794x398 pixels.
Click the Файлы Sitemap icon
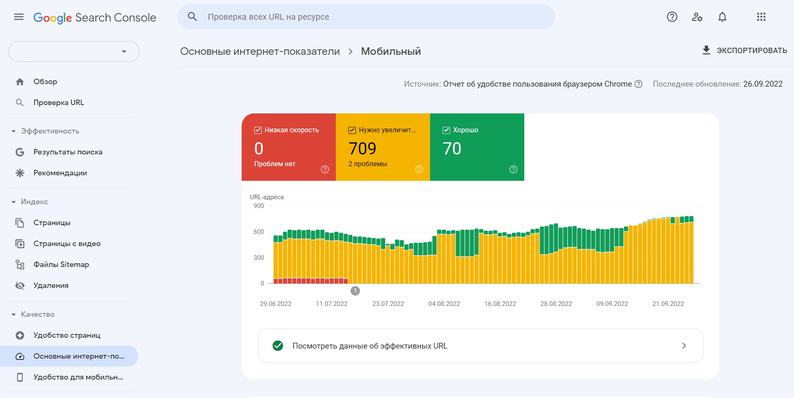20,264
